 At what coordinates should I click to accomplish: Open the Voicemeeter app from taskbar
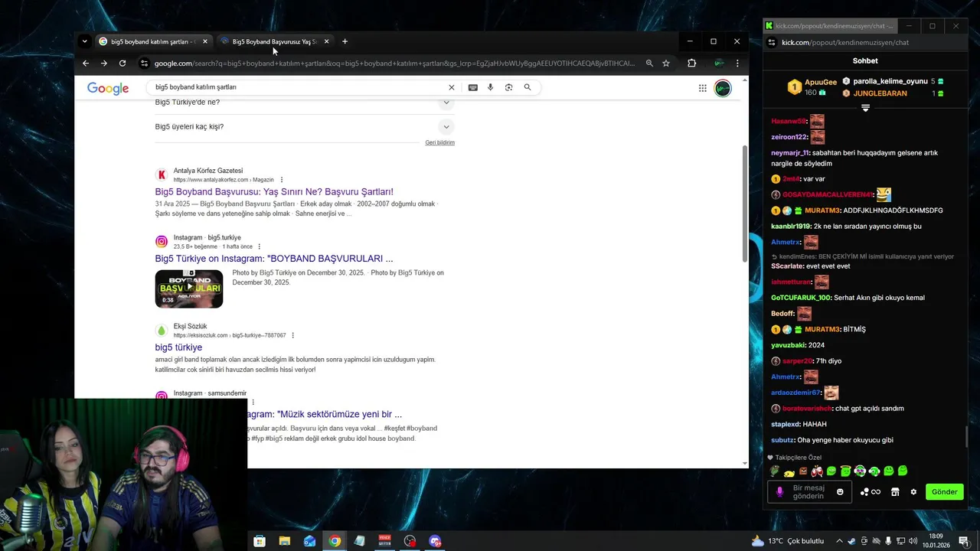pos(385,541)
